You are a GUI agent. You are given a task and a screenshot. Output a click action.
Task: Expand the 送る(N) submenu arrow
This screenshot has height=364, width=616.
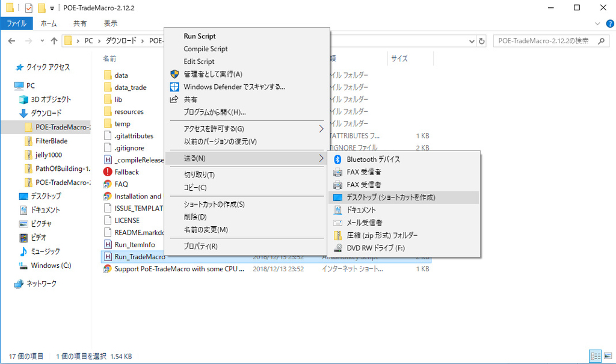[x=321, y=158]
